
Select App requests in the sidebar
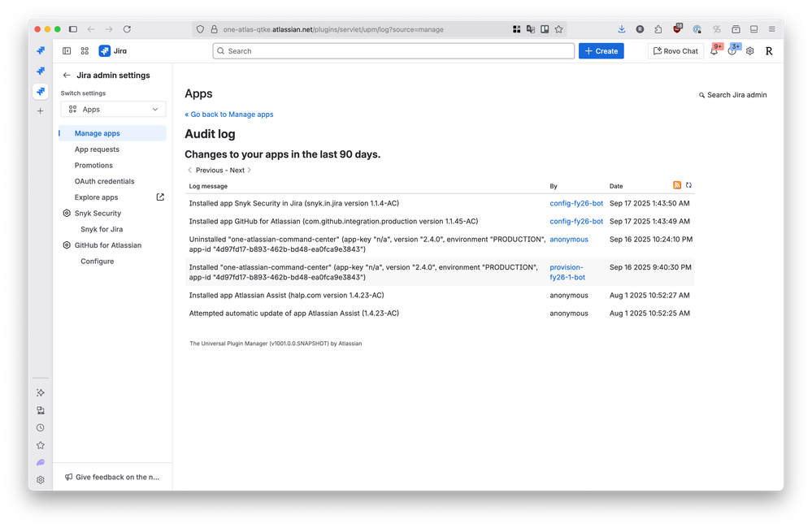click(97, 149)
